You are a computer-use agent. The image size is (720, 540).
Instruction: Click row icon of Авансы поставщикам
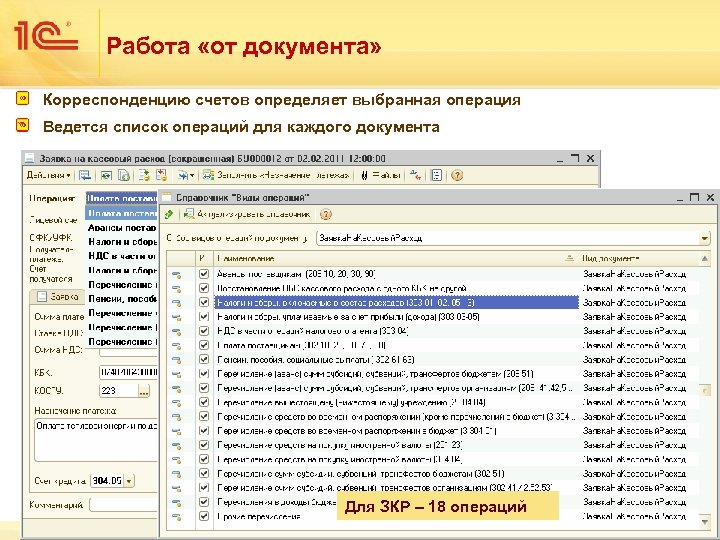(x=177, y=275)
